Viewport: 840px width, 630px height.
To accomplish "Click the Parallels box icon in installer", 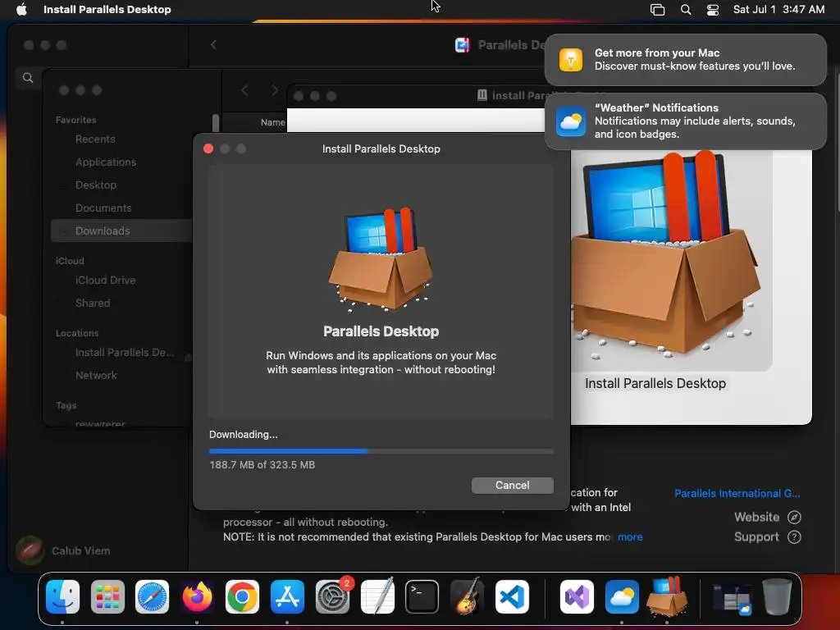I will 381,259.
